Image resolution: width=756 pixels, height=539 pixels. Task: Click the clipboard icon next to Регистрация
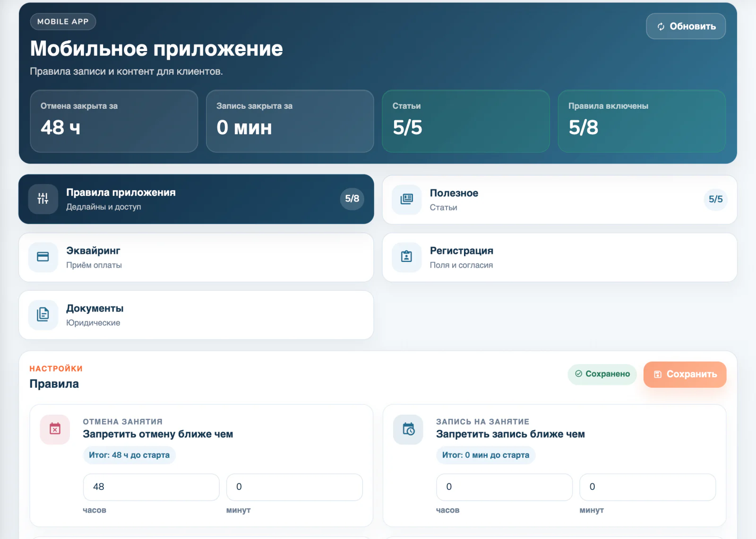407,257
